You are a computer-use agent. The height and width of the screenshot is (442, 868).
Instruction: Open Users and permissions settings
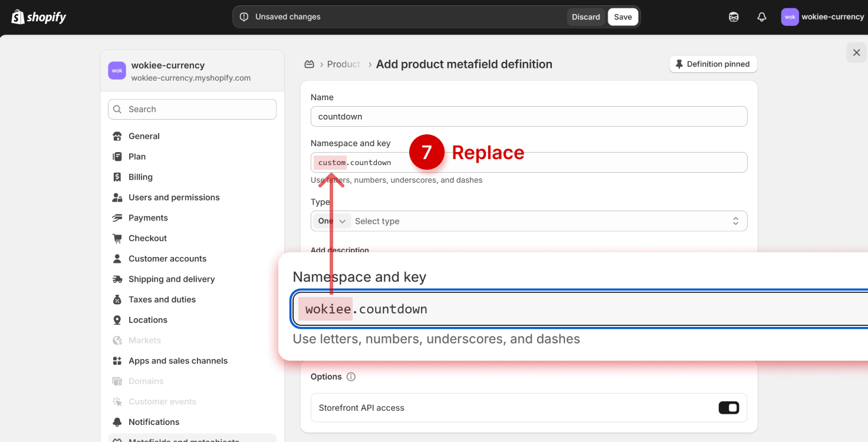(x=174, y=197)
